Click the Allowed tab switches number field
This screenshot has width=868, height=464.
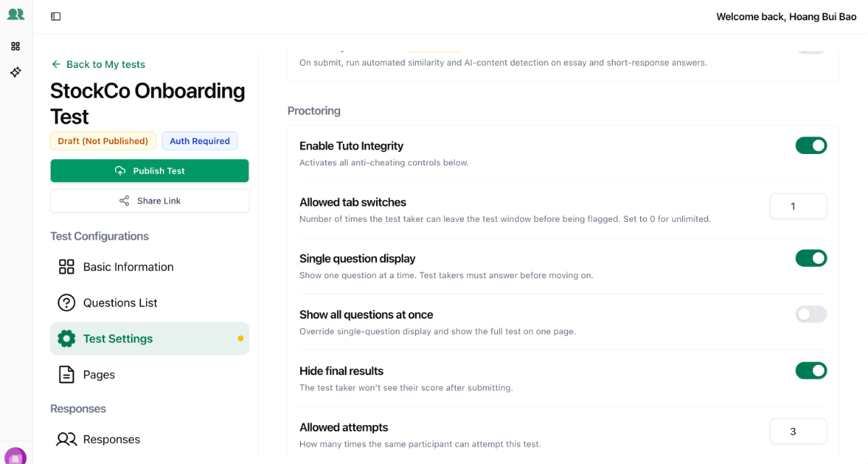(x=798, y=206)
